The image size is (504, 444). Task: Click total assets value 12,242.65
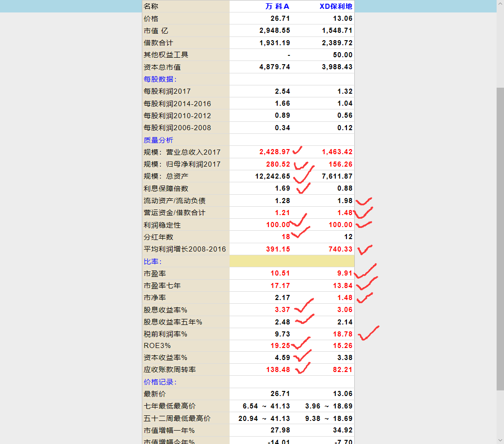point(273,176)
